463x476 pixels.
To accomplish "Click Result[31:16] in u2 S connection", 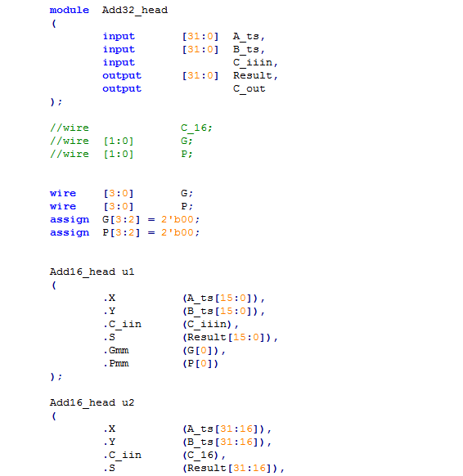I will tap(230, 468).
